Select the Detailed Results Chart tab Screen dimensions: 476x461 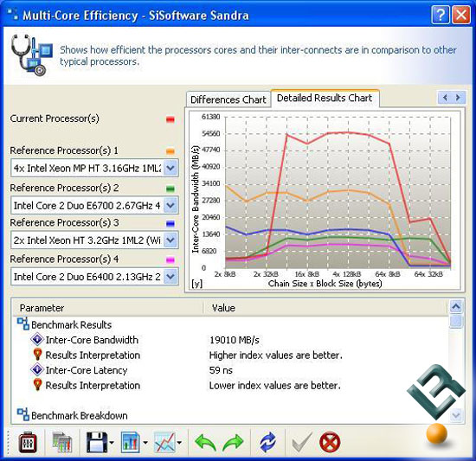[325, 98]
